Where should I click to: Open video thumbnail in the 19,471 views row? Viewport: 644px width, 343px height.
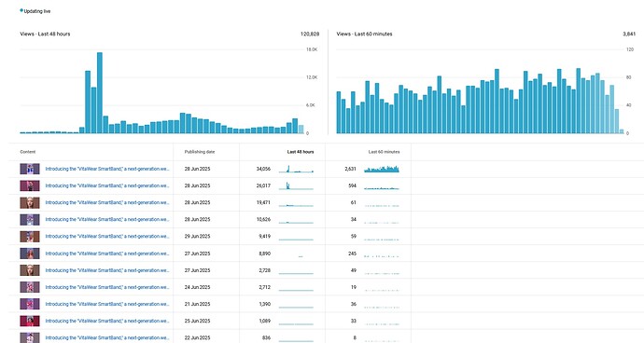[30, 202]
